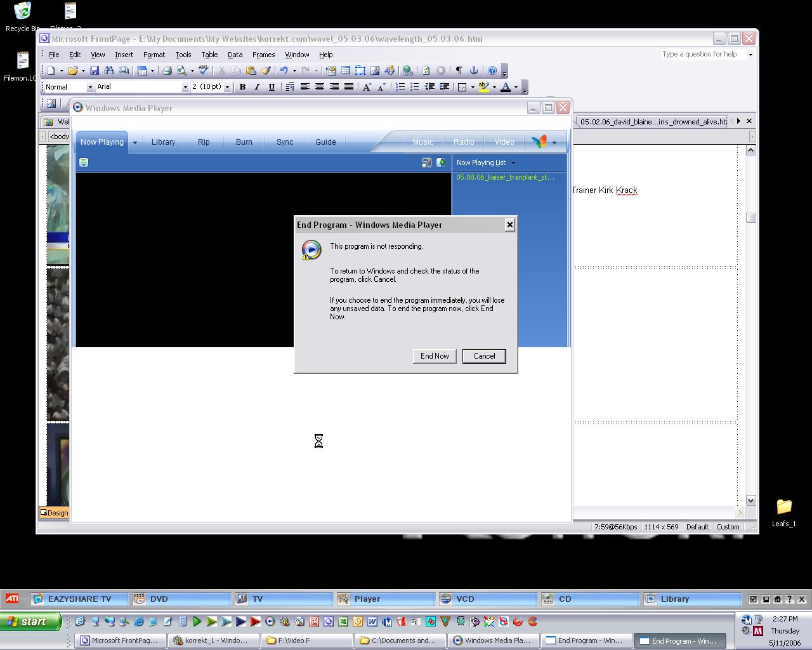Click the Insert Table icon
Screen dimensions: 812x650
pyautogui.click(x=346, y=70)
